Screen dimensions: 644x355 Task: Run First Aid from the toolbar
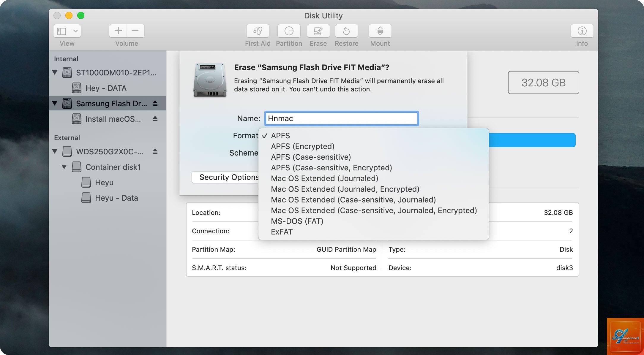click(258, 31)
